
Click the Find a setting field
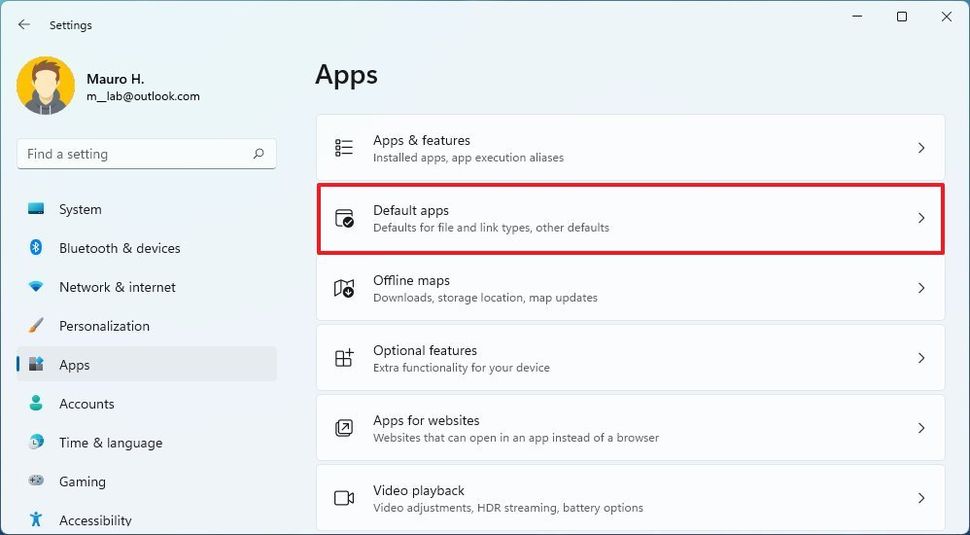(147, 153)
